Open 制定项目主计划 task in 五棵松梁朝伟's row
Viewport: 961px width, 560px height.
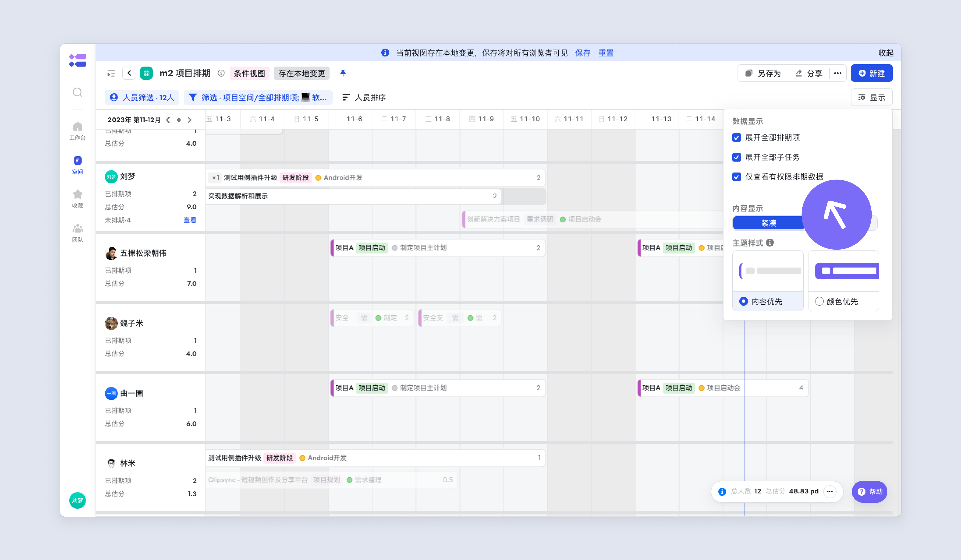[x=438, y=248]
